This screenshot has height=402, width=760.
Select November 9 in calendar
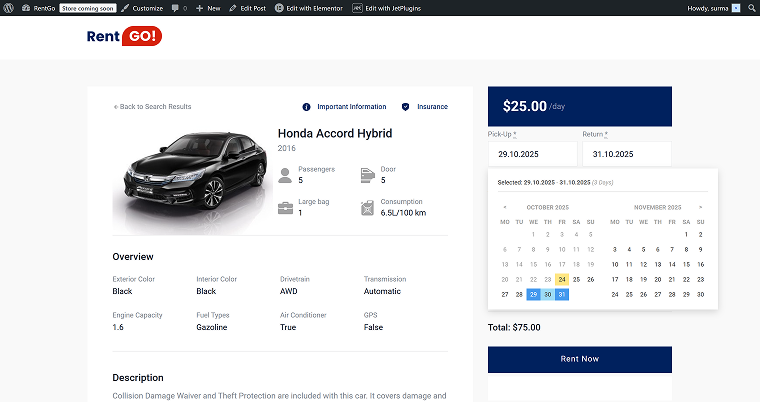pyautogui.click(x=700, y=249)
